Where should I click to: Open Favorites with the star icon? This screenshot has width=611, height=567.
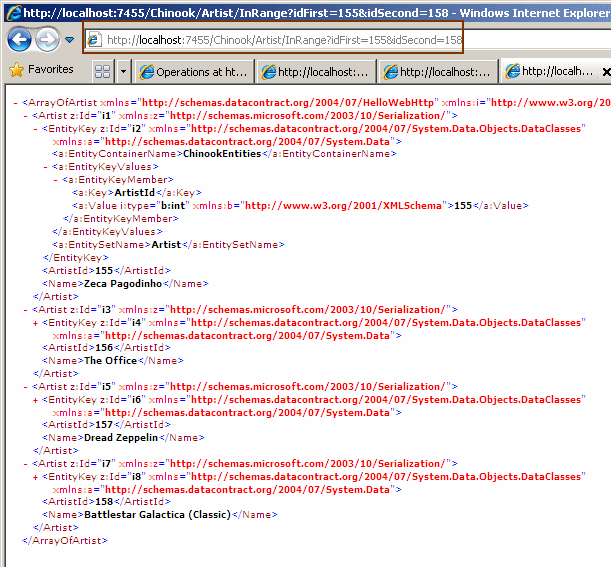[16, 70]
